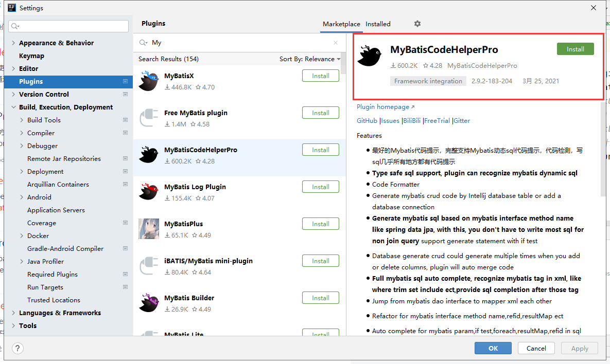Open the GitHub link

pos(367,121)
